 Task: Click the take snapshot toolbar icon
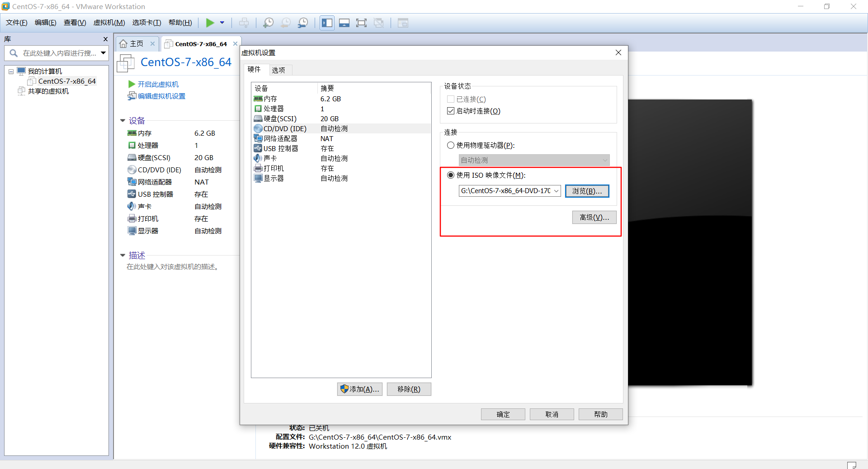click(x=268, y=23)
